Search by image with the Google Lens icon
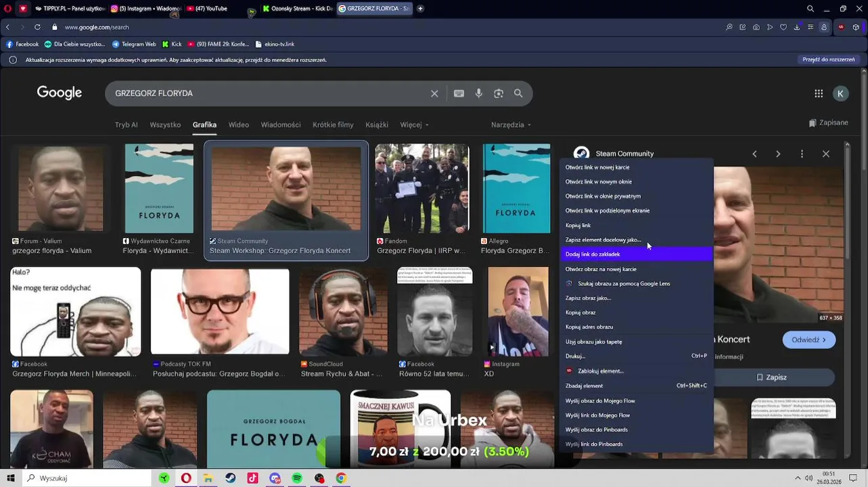This screenshot has height=487, width=868. point(499,93)
